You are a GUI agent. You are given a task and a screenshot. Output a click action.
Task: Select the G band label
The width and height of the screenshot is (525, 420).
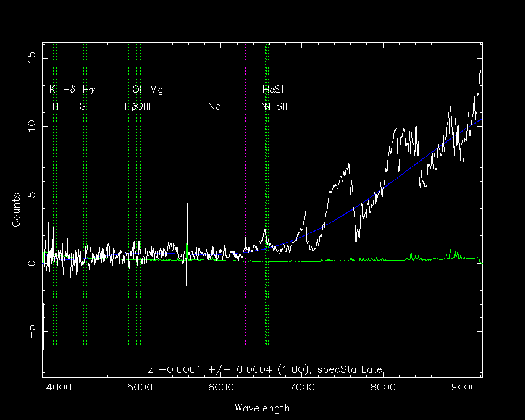pos(83,106)
